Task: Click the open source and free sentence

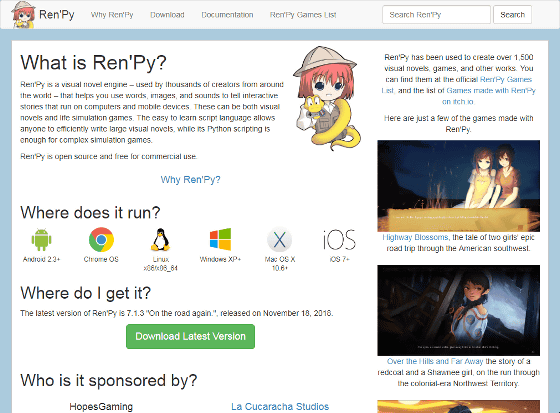Action: 109,156
